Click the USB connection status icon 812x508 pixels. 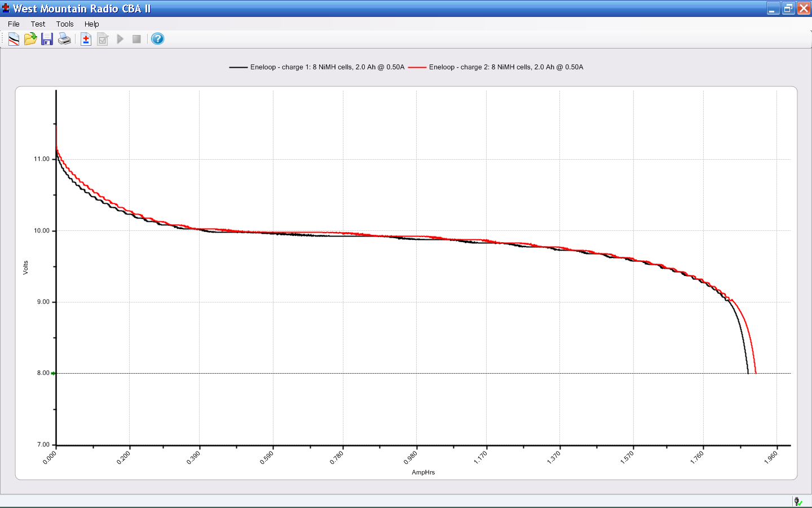(798, 501)
